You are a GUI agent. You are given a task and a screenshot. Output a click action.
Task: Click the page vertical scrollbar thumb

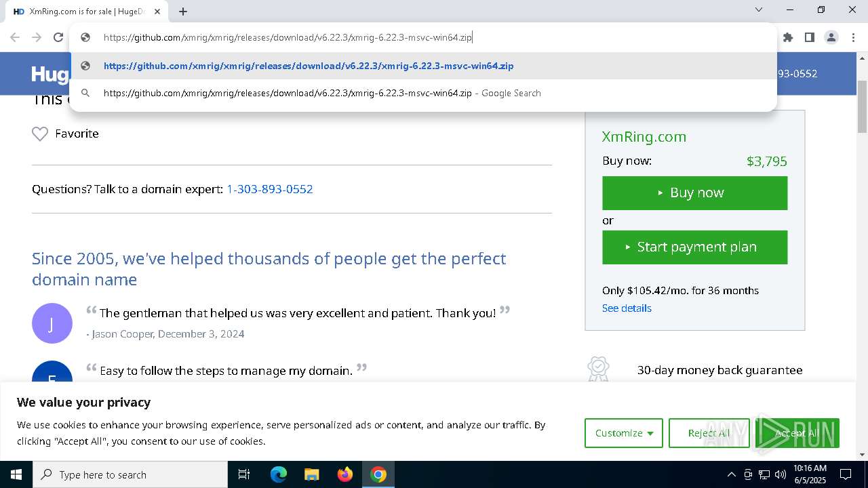coord(862,106)
